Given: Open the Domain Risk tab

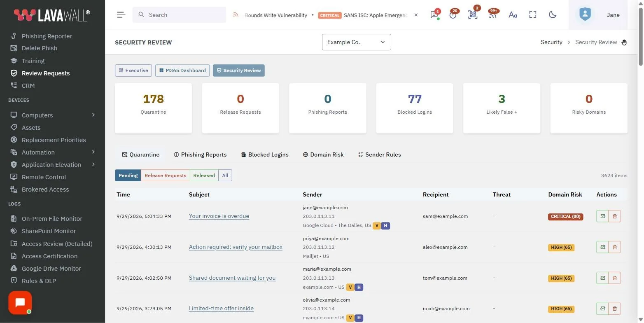Looking at the screenshot, I should coord(323,154).
